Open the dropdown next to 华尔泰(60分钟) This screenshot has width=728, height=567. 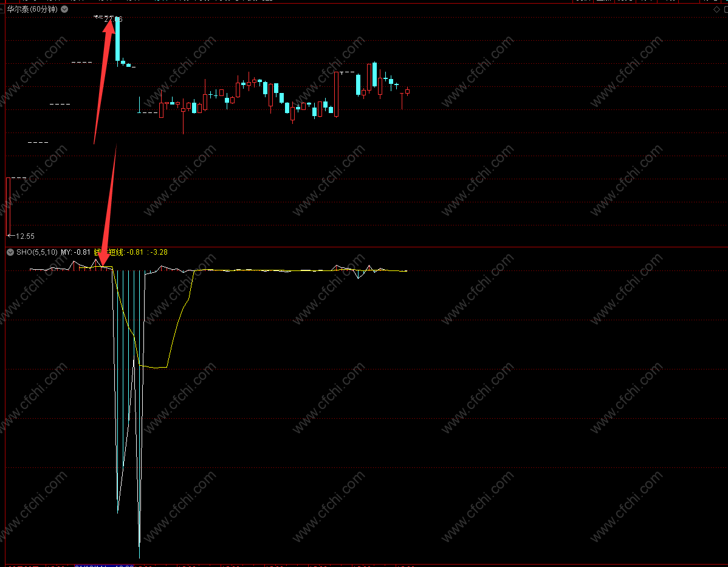[64, 9]
